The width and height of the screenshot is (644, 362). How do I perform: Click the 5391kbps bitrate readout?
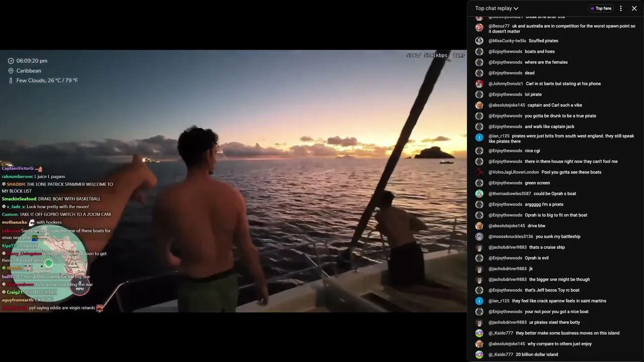point(435,55)
